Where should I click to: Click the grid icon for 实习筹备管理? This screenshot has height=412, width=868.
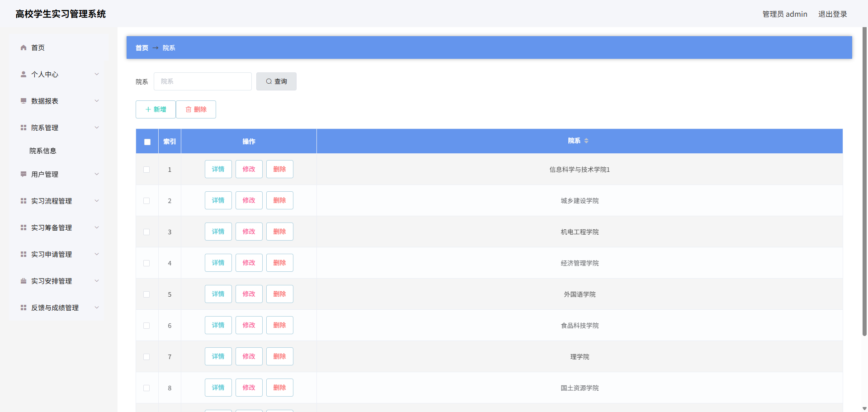click(x=24, y=227)
